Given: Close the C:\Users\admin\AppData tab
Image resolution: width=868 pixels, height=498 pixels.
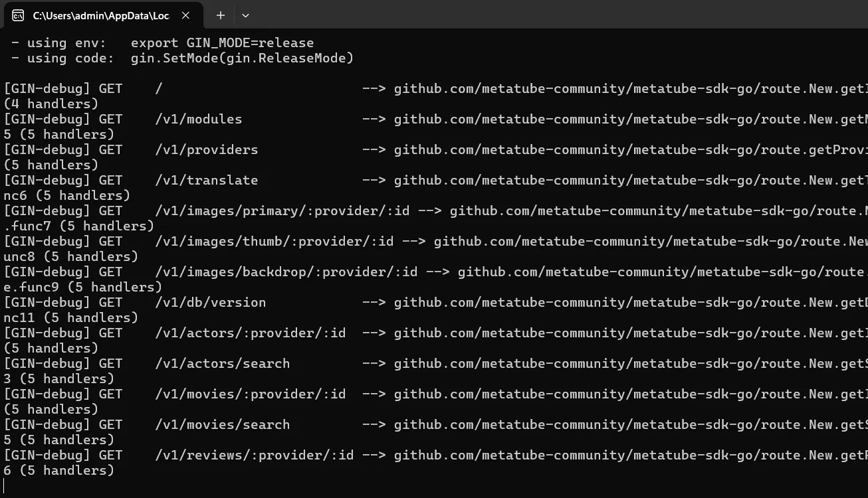Looking at the screenshot, I should (185, 15).
